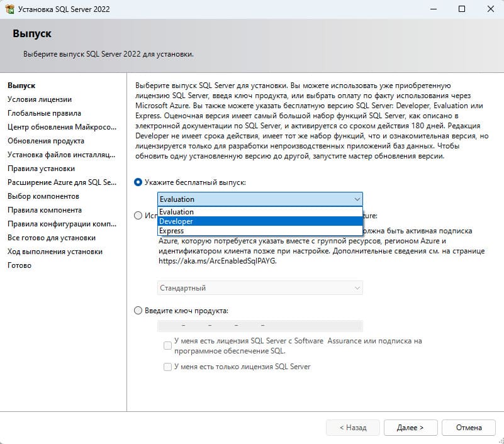Image resolution: width=504 pixels, height=444 pixels.
Task: Click the Отмена button
Action: coord(469,428)
